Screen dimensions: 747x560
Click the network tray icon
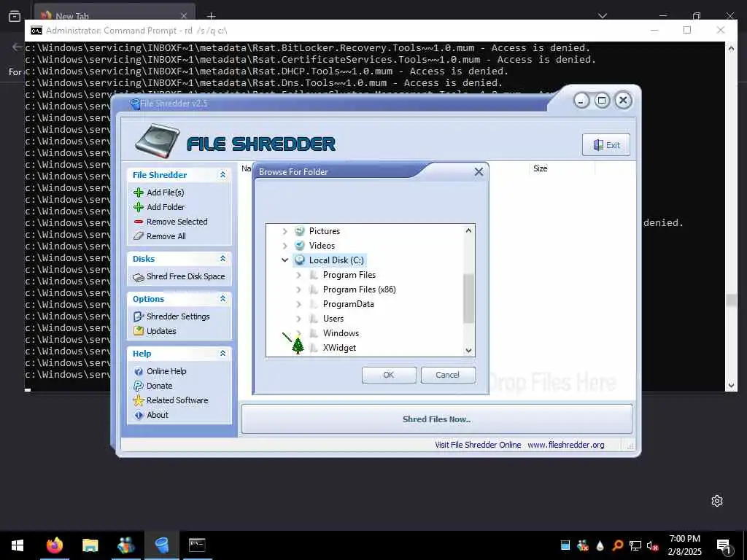pyautogui.click(x=635, y=545)
